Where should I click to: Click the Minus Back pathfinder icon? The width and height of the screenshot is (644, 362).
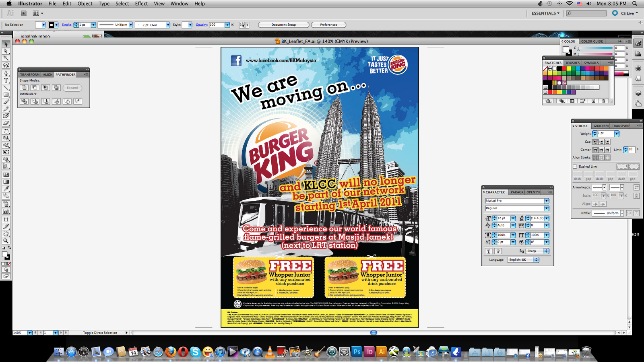[x=77, y=101]
